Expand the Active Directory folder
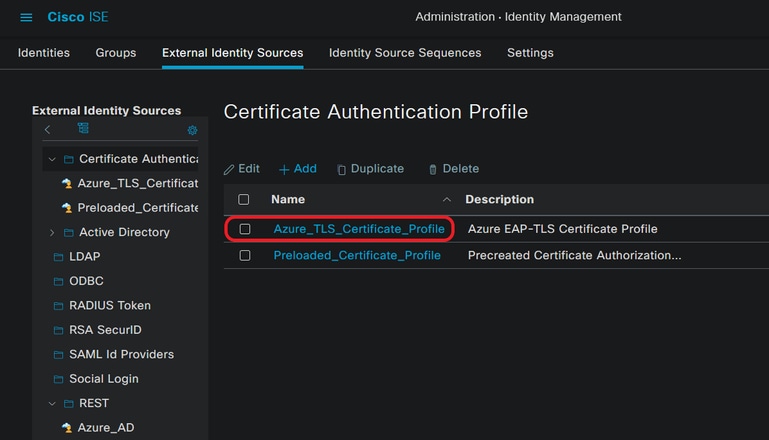 point(52,233)
